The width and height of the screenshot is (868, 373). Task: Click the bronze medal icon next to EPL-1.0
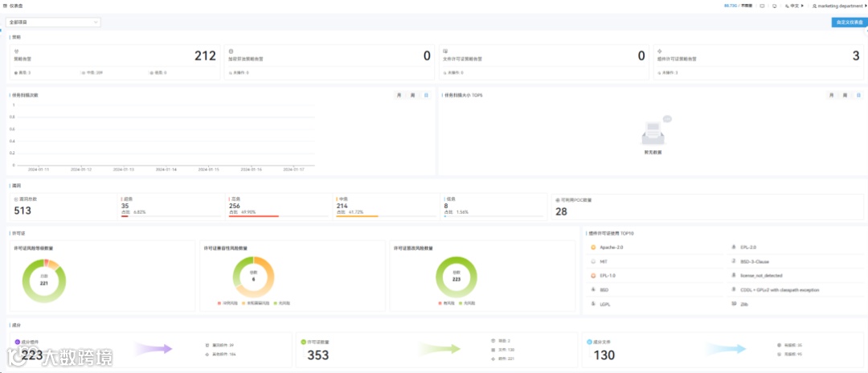(x=593, y=275)
